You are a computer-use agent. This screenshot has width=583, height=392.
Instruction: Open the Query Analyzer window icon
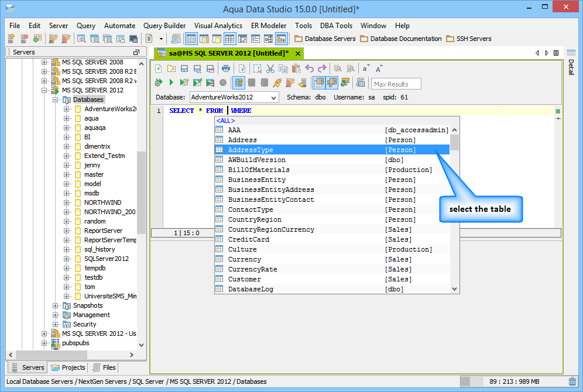point(81,38)
